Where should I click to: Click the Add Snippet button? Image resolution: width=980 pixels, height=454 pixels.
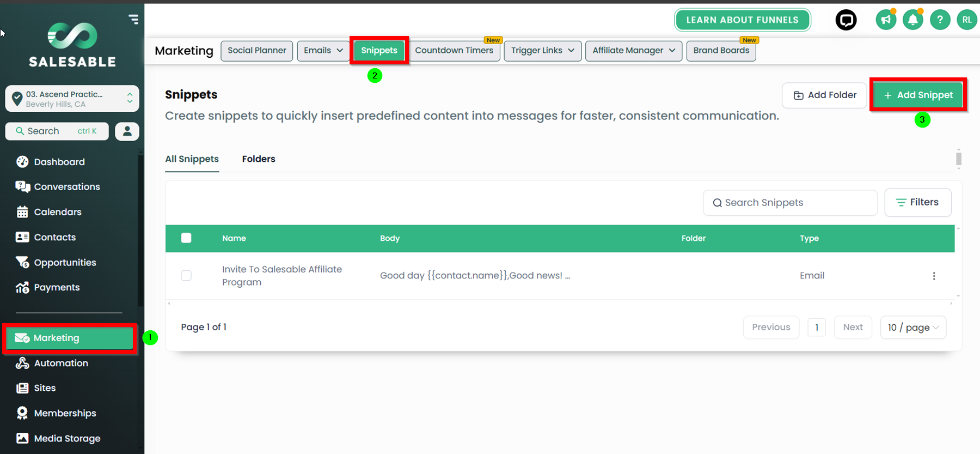tap(918, 95)
